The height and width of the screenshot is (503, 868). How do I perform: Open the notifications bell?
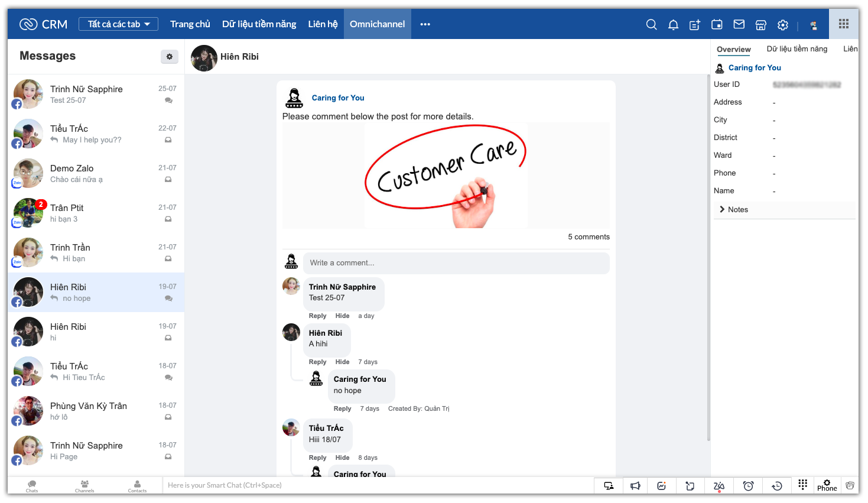point(673,24)
